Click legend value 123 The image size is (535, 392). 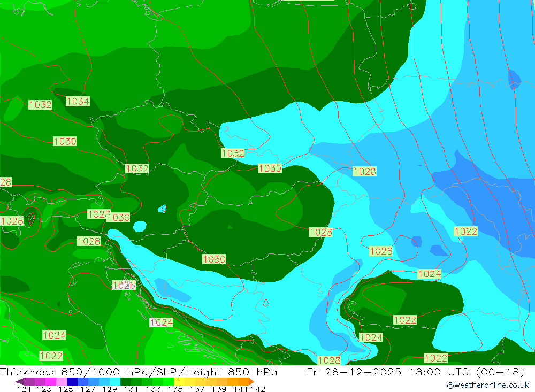point(44,389)
